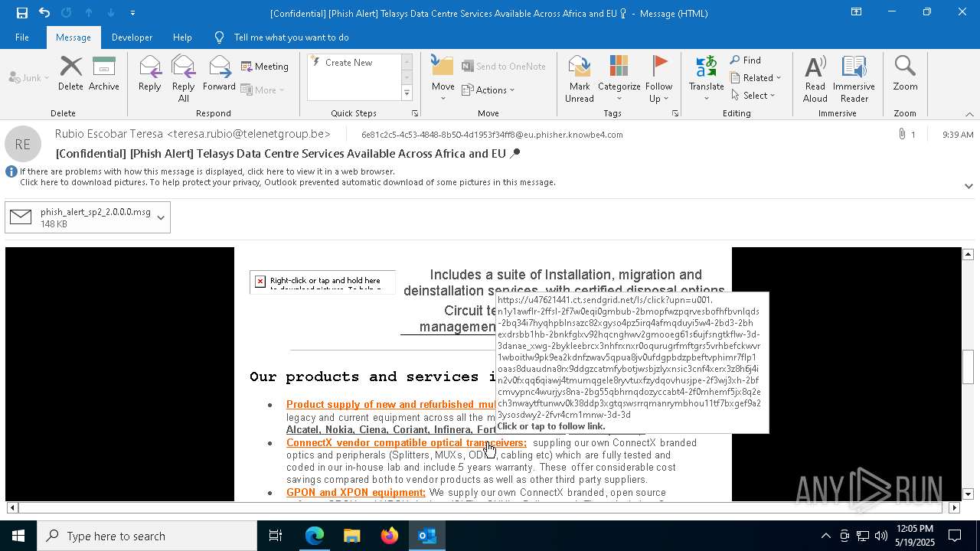The width and height of the screenshot is (980, 551).
Task: Expand the message header chevron
Action: coord(969,186)
